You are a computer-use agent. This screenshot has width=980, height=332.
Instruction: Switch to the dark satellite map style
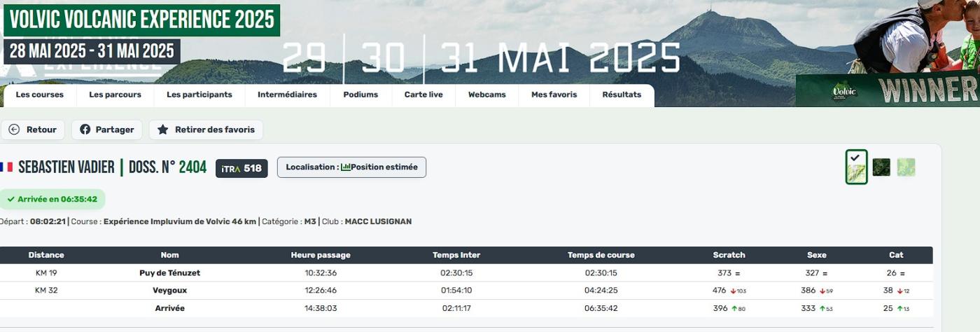[881, 167]
